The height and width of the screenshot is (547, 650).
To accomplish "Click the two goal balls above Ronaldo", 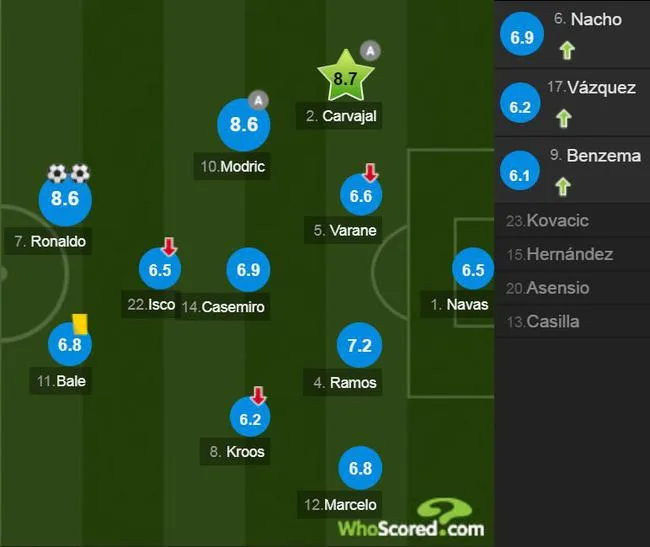I will pyautogui.click(x=68, y=173).
